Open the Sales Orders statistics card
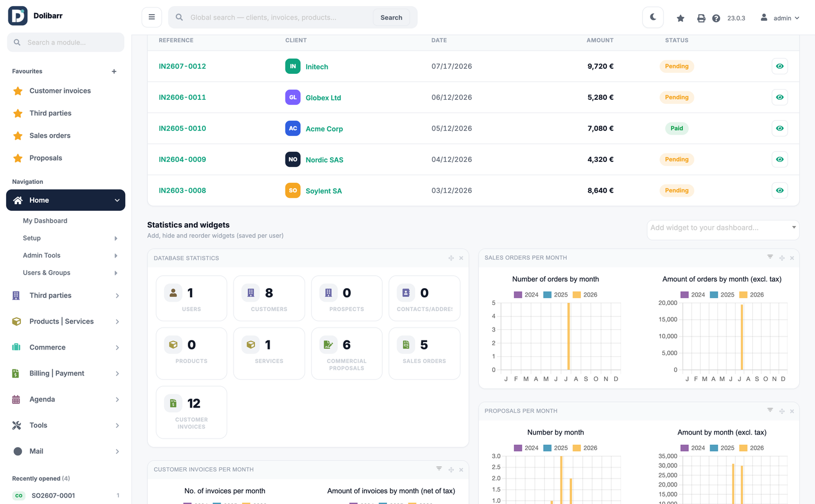Screen dimensions: 815x504 (424, 353)
